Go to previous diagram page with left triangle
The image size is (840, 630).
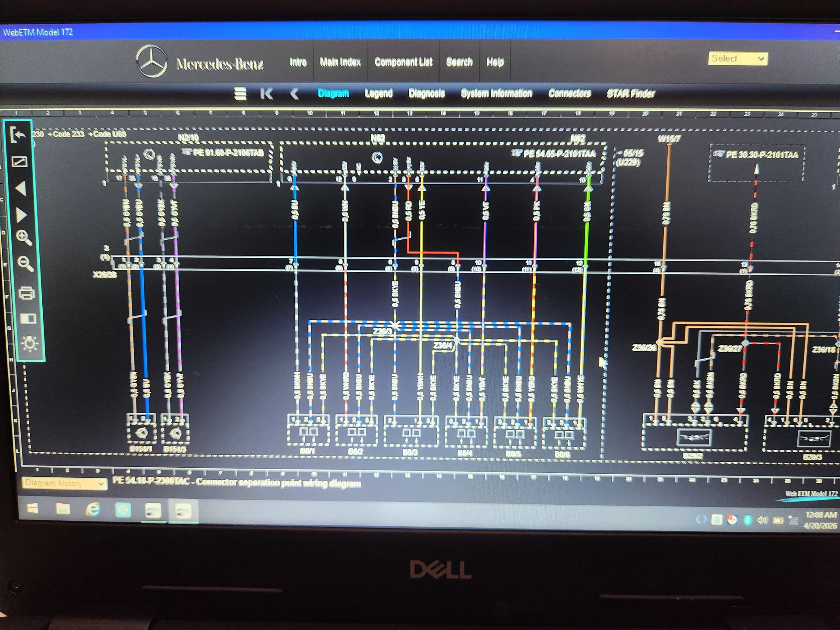coord(20,189)
